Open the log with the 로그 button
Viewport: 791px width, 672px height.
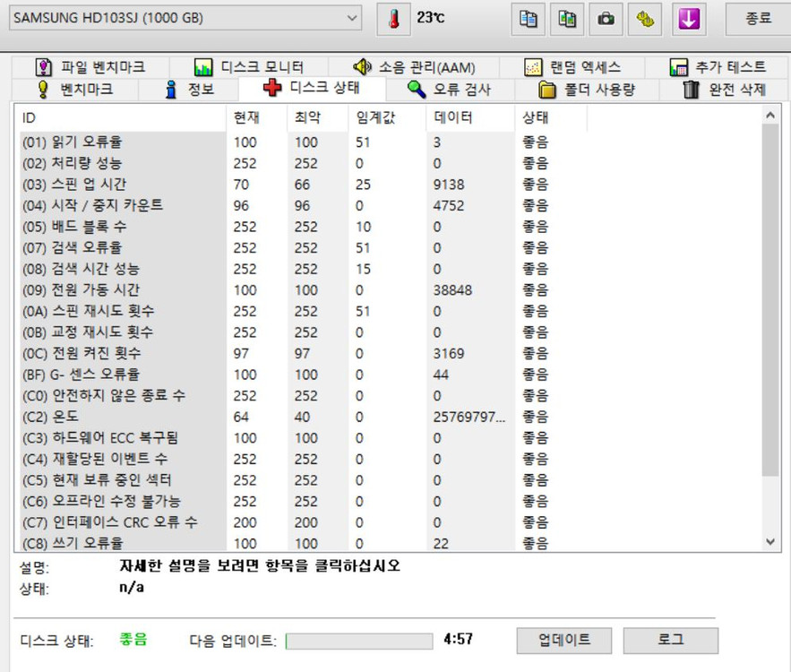670,641
